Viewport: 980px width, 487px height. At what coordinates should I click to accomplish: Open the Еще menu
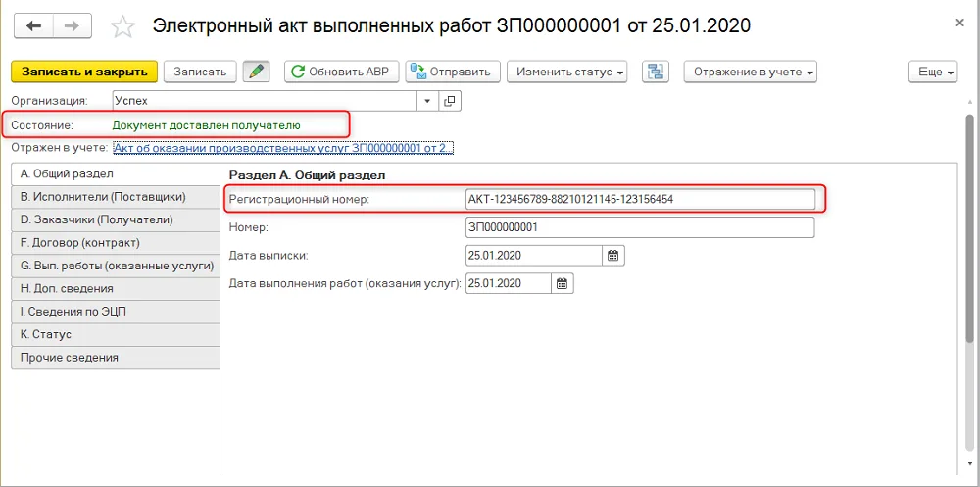(933, 72)
